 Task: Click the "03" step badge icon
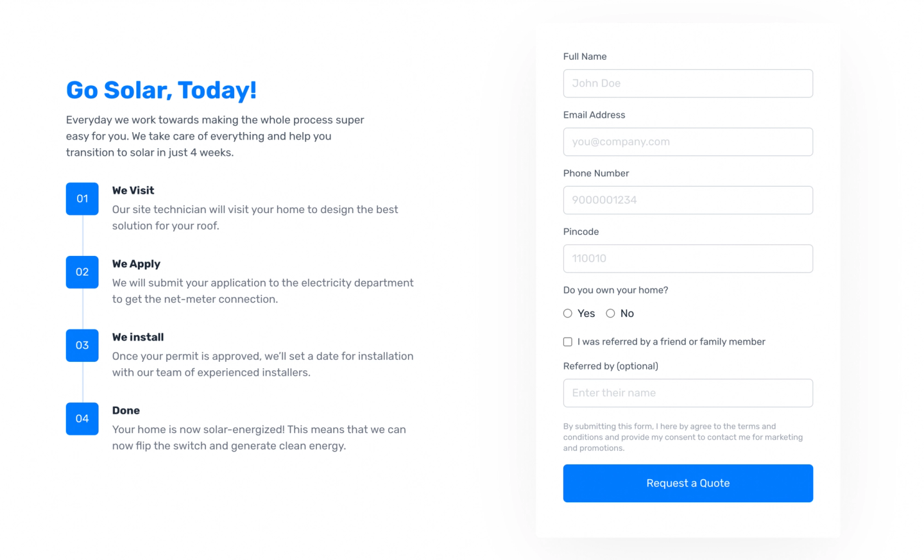[x=81, y=345]
